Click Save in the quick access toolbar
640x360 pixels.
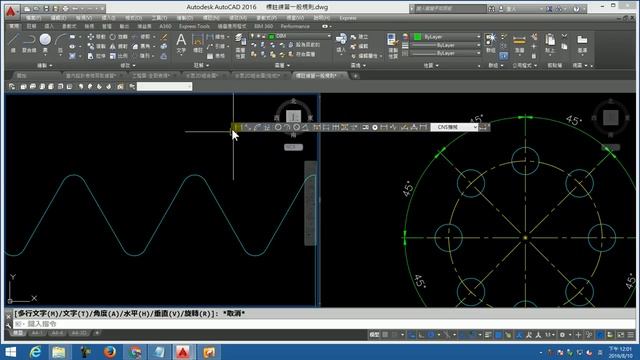(47, 8)
